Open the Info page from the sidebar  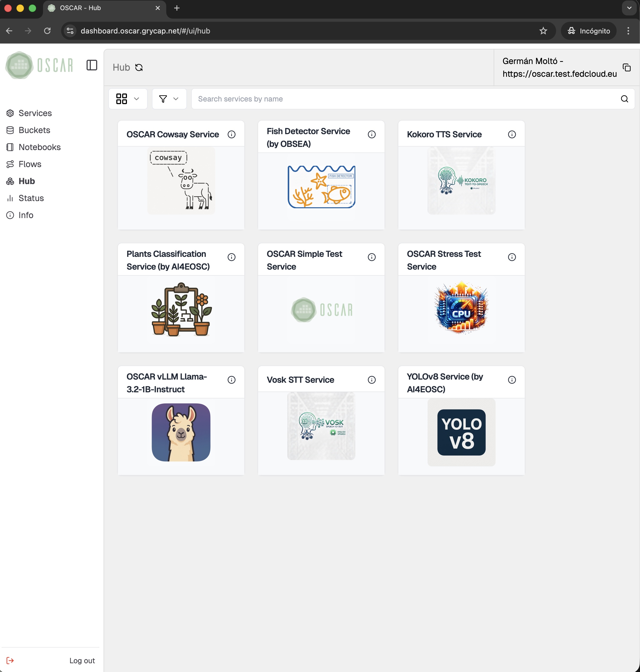(x=25, y=215)
